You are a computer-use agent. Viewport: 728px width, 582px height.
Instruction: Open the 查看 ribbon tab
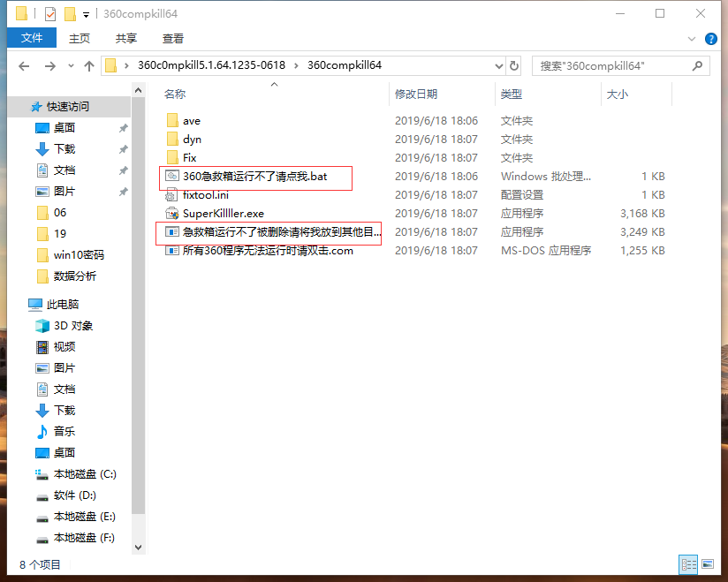pos(172,38)
